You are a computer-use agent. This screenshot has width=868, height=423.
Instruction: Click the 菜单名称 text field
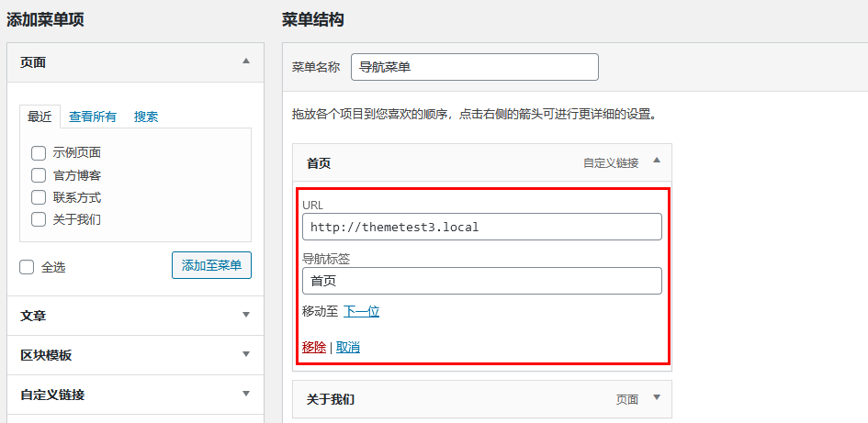[474, 67]
